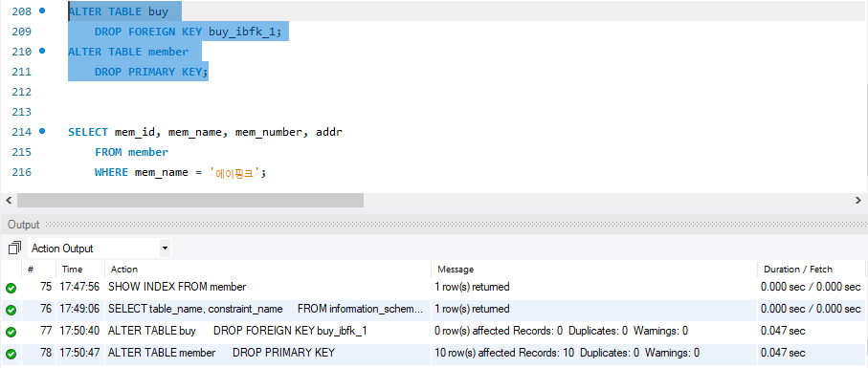The image size is (868, 368).
Task: Click the 17:49:06 time cell
Action: pyautogui.click(x=79, y=309)
